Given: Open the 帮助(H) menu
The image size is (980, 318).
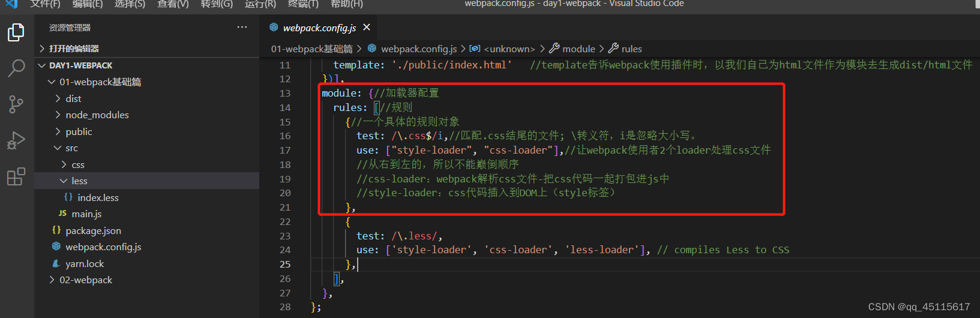Looking at the screenshot, I should coord(347,4).
